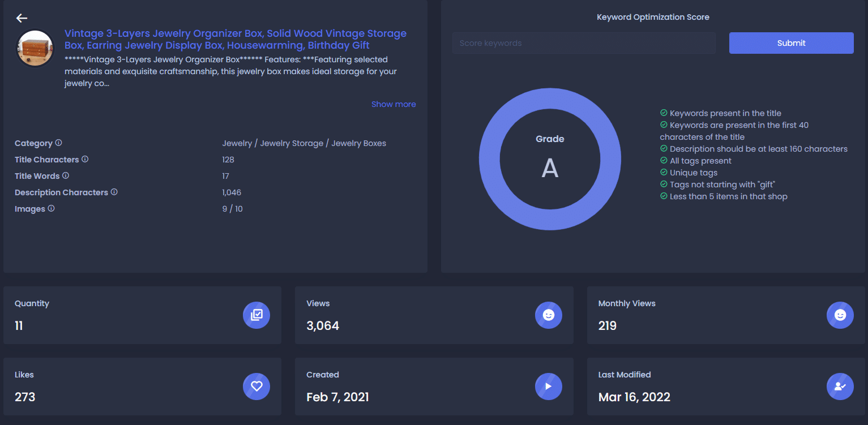Click the back arrow icon

point(22,18)
